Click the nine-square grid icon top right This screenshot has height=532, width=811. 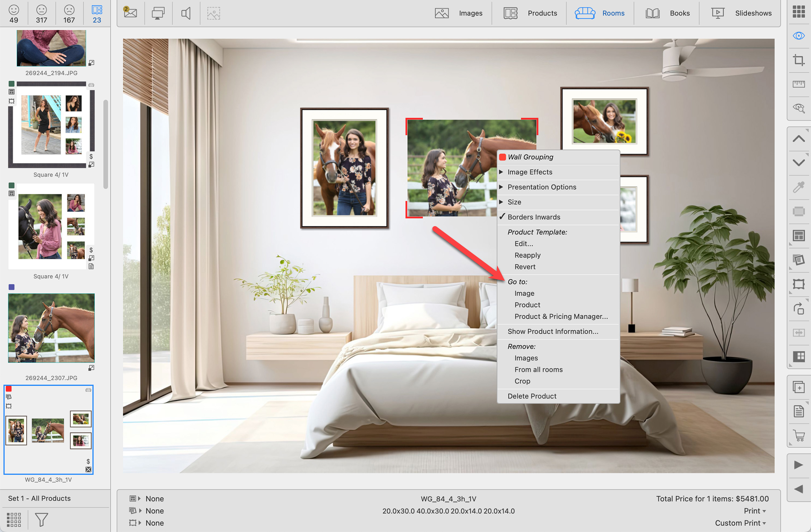[x=799, y=12]
